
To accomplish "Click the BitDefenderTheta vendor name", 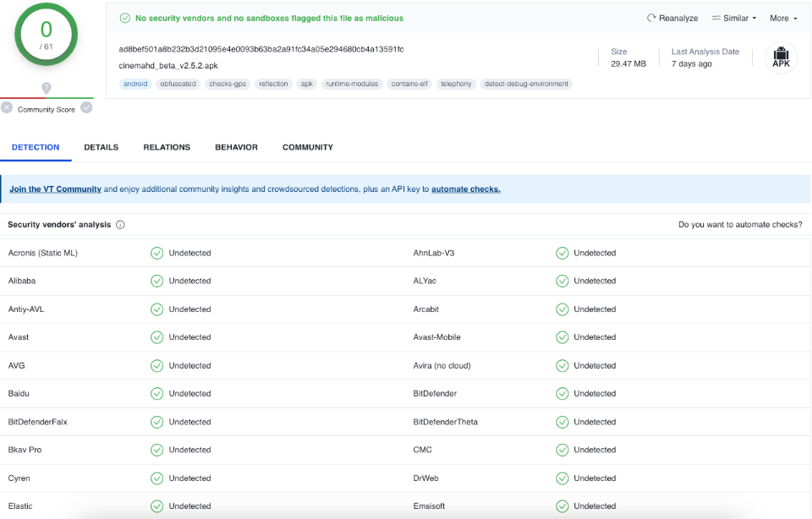I will 446,423.
